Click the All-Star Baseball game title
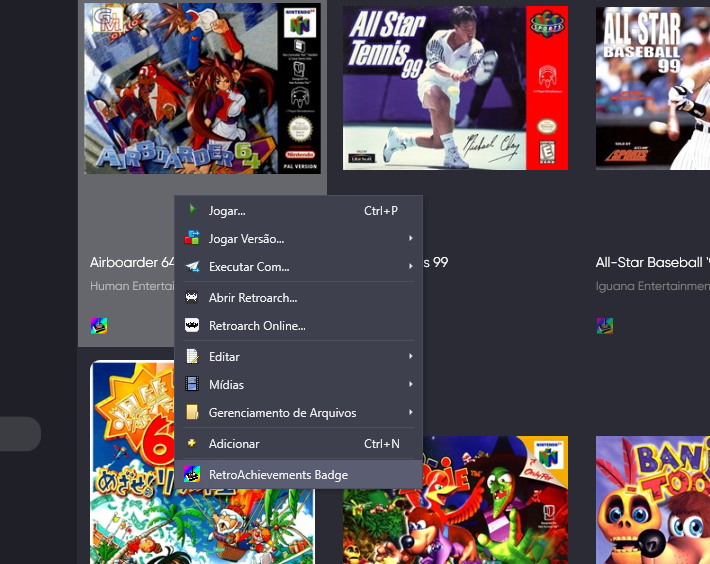This screenshot has height=564, width=710. click(652, 262)
